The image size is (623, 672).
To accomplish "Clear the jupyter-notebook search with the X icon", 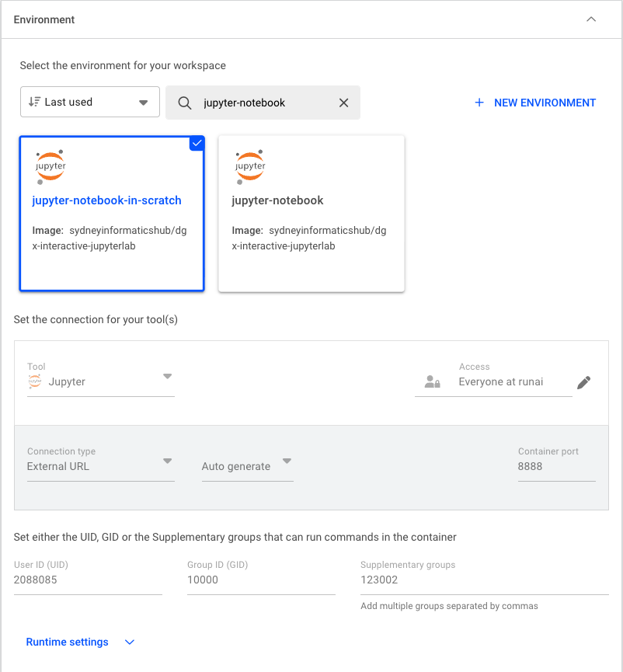I will (343, 102).
